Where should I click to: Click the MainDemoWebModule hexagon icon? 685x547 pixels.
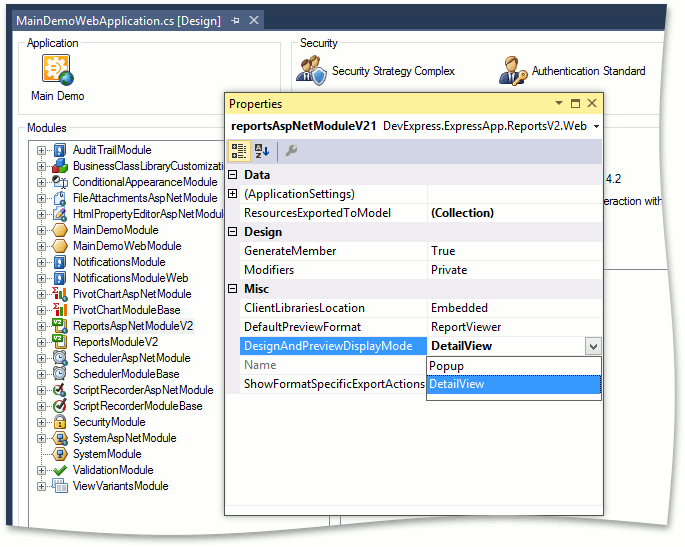[60, 246]
